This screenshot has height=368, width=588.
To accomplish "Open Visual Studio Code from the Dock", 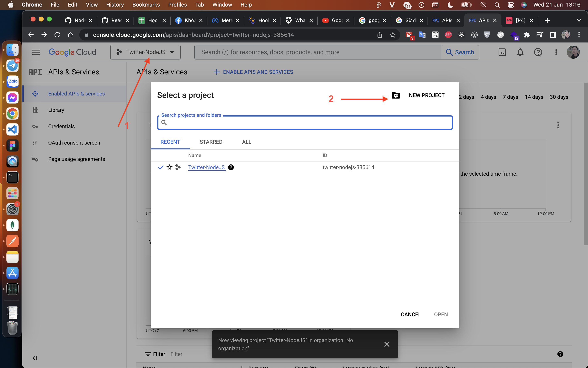I will point(12,129).
